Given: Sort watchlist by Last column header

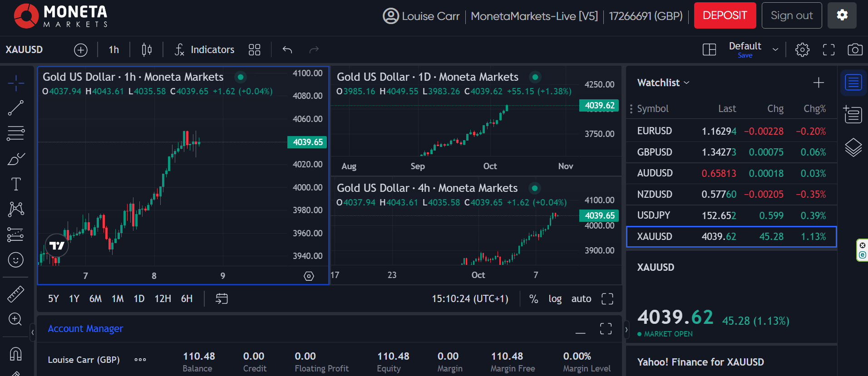Looking at the screenshot, I should [727, 109].
